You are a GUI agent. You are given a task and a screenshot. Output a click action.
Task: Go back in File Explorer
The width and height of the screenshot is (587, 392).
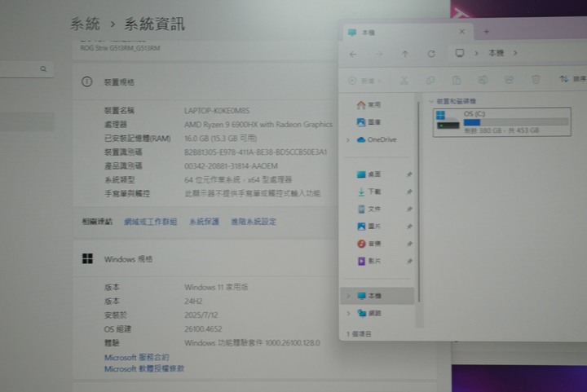pos(353,55)
